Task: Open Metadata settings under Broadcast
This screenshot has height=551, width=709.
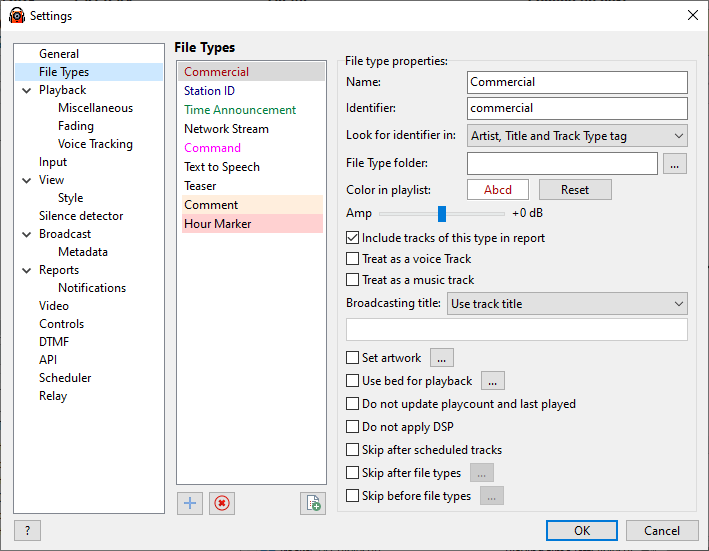Action: (x=83, y=252)
